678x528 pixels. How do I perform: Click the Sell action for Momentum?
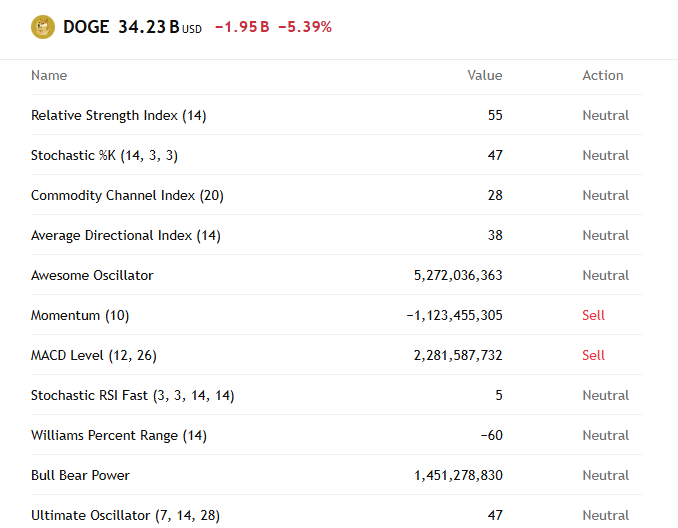click(x=593, y=315)
